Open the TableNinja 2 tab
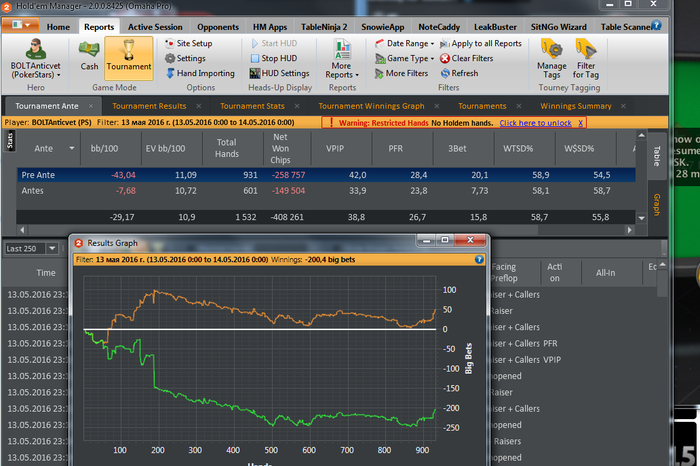Image resolution: width=700 pixels, height=466 pixels. (x=324, y=27)
